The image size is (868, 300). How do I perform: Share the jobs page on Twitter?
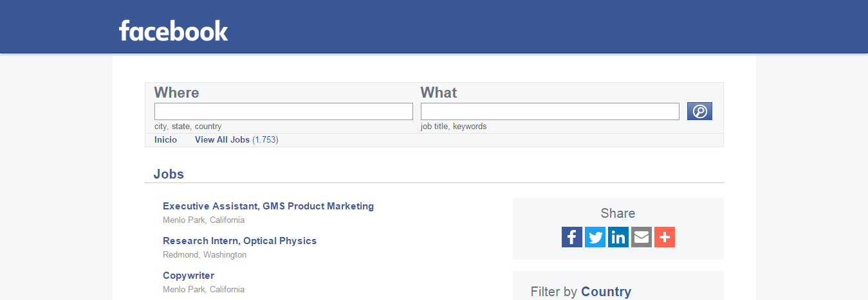tap(595, 237)
